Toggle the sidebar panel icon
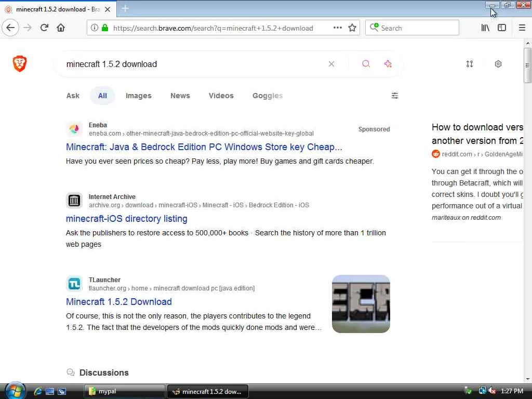The height and width of the screenshot is (399, 532). (x=502, y=28)
